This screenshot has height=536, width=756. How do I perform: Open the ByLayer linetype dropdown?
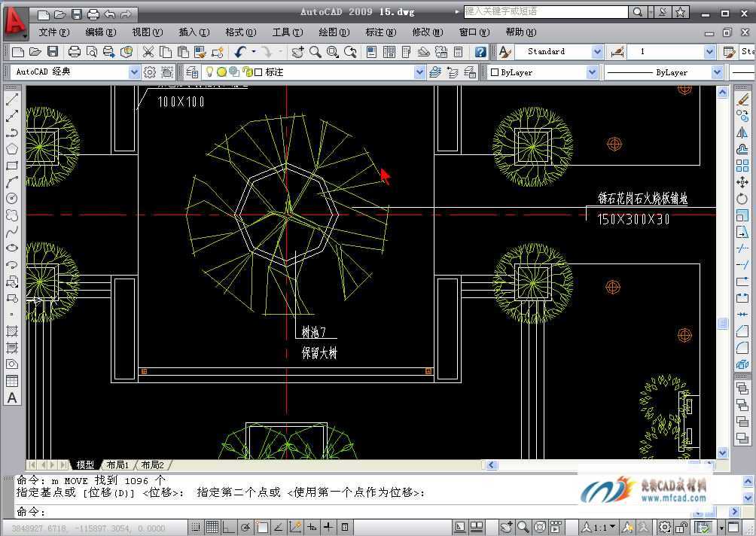pyautogui.click(x=717, y=72)
